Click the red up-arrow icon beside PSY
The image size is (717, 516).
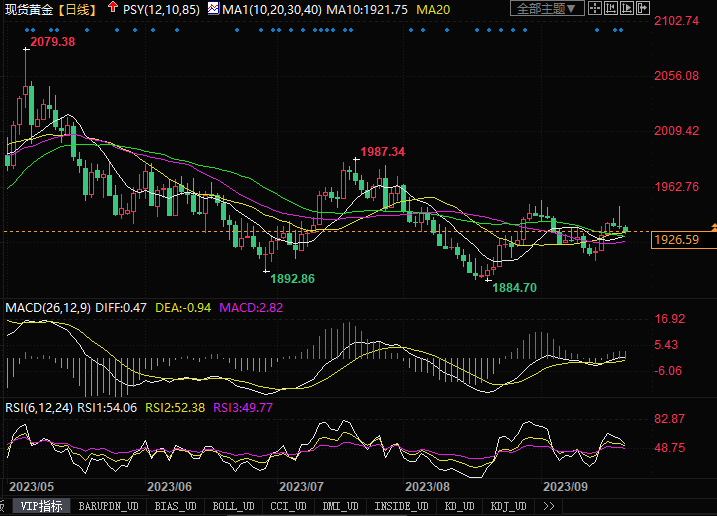click(113, 9)
